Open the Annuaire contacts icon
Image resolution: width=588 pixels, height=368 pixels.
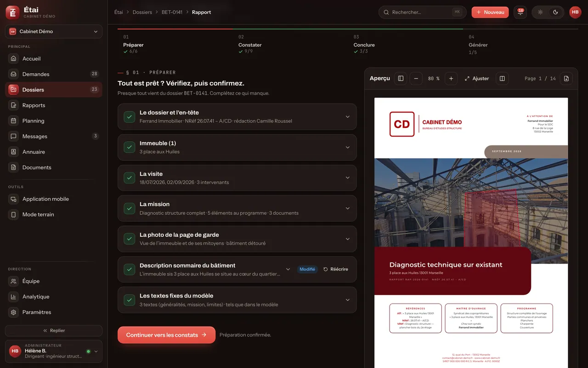(x=14, y=152)
